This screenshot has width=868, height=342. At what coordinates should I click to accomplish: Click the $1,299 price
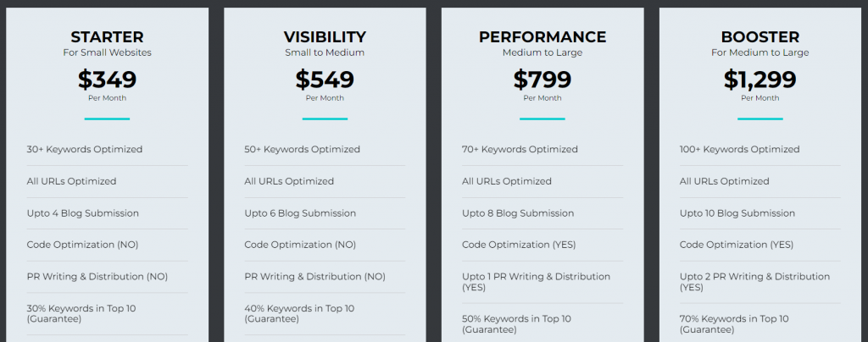759,80
